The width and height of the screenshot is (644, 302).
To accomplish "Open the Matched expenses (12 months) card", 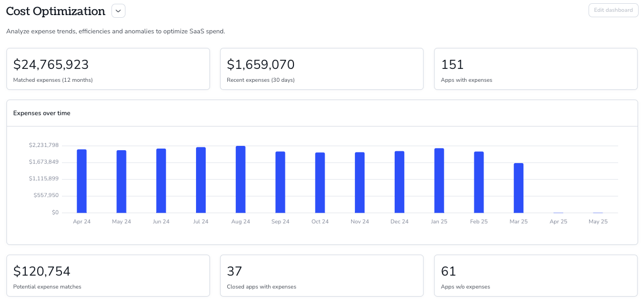I will pyautogui.click(x=108, y=69).
